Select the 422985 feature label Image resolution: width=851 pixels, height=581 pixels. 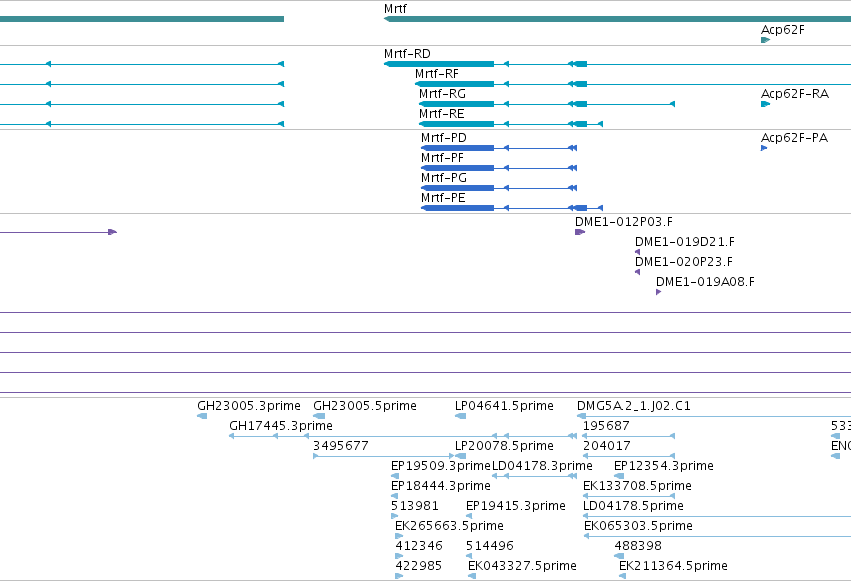click(418, 566)
